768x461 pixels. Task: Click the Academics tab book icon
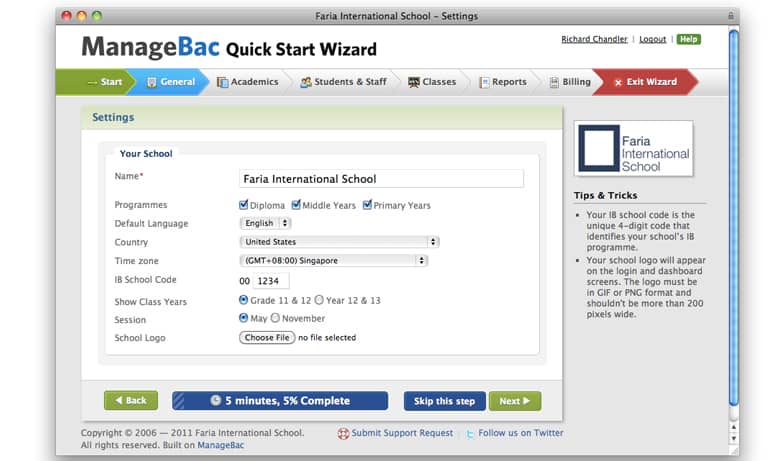[222, 82]
